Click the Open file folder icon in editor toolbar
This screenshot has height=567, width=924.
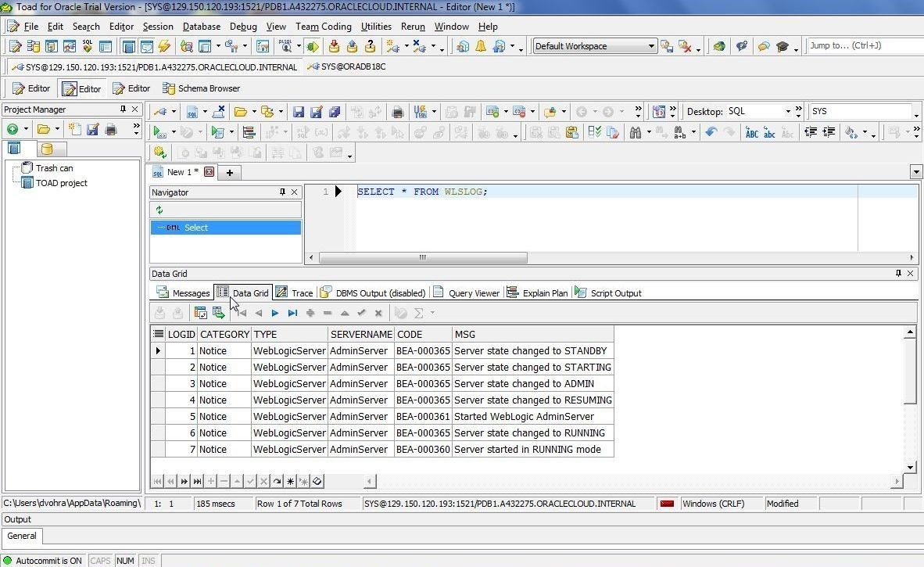pos(240,111)
